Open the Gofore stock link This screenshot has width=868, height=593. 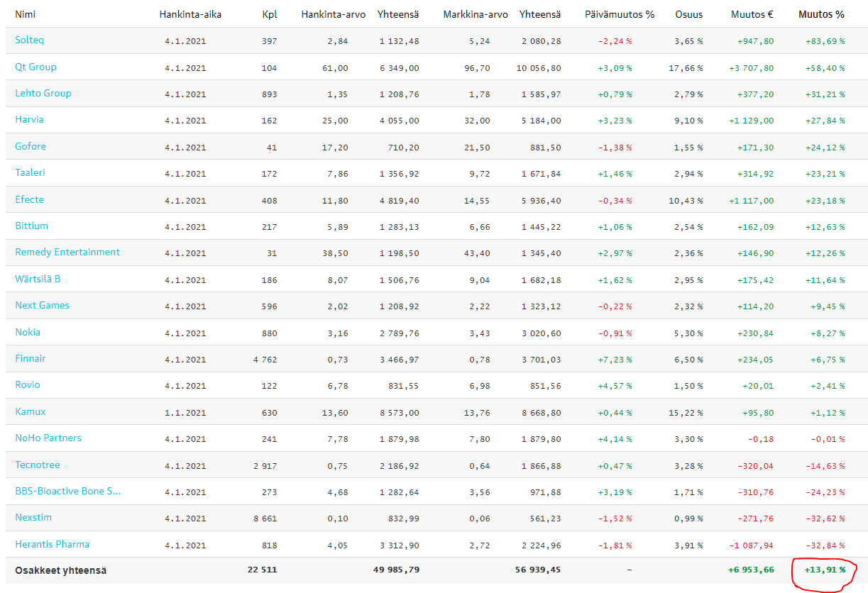31,146
